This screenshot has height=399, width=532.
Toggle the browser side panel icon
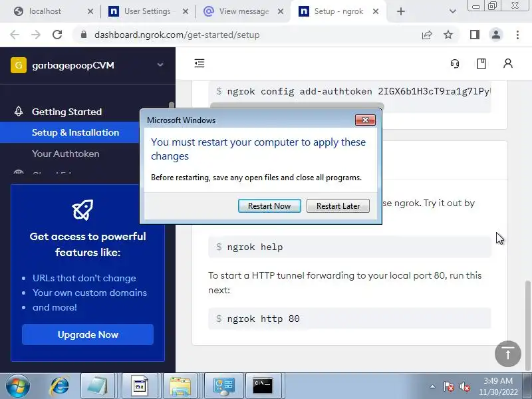pos(475,35)
